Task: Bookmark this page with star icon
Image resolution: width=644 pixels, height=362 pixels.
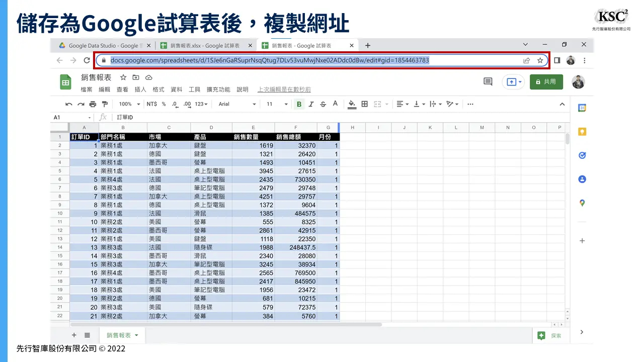Action: [540, 60]
